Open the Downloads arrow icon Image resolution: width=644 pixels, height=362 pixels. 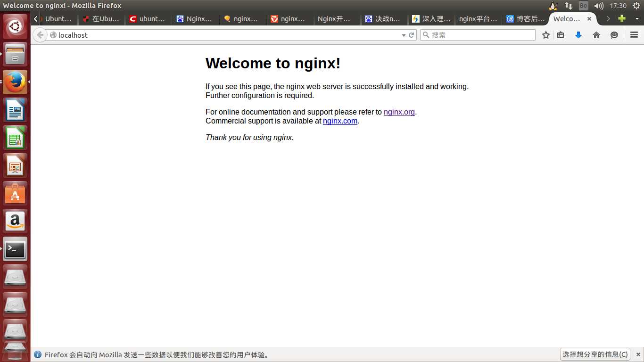(x=578, y=35)
